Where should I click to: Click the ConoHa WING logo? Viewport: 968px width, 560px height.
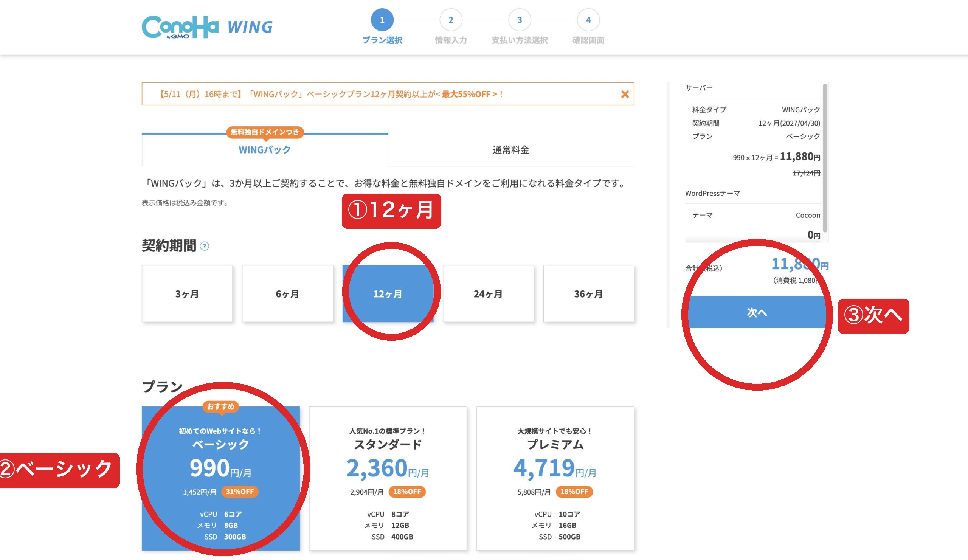pyautogui.click(x=207, y=27)
